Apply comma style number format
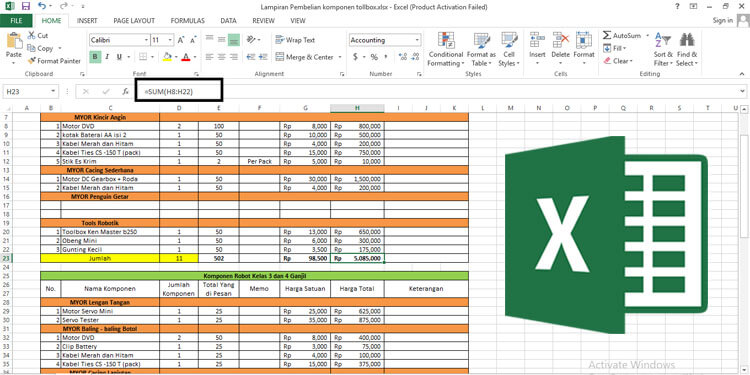 [x=387, y=57]
